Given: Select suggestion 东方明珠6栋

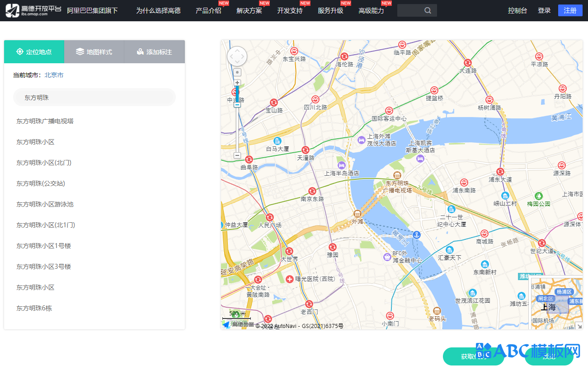Looking at the screenshot, I should [34, 308].
